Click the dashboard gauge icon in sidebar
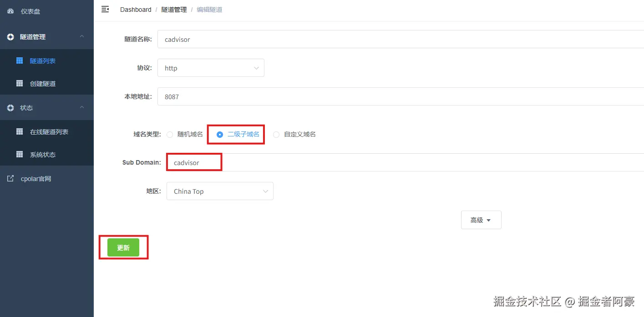Image resolution: width=644 pixels, height=317 pixels. (x=10, y=11)
